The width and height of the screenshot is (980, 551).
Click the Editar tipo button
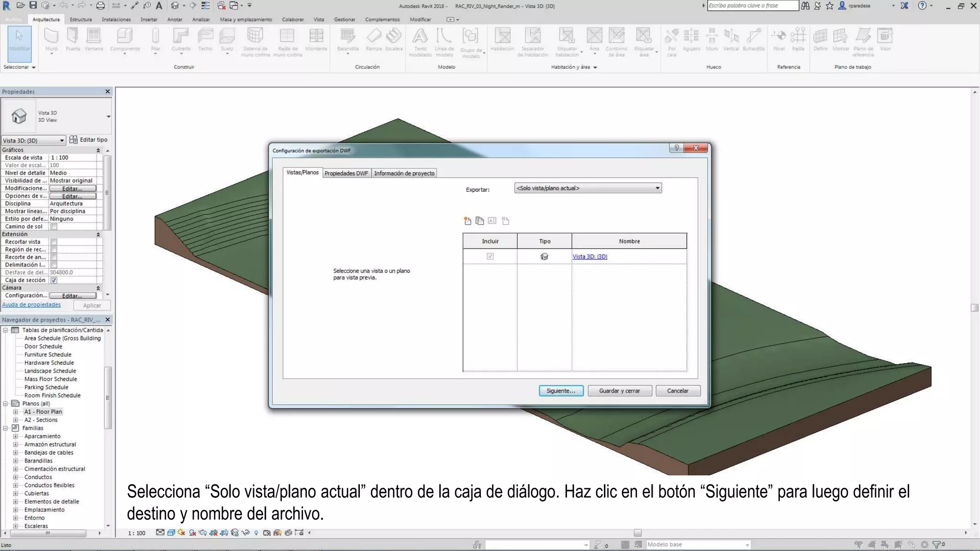coord(89,140)
